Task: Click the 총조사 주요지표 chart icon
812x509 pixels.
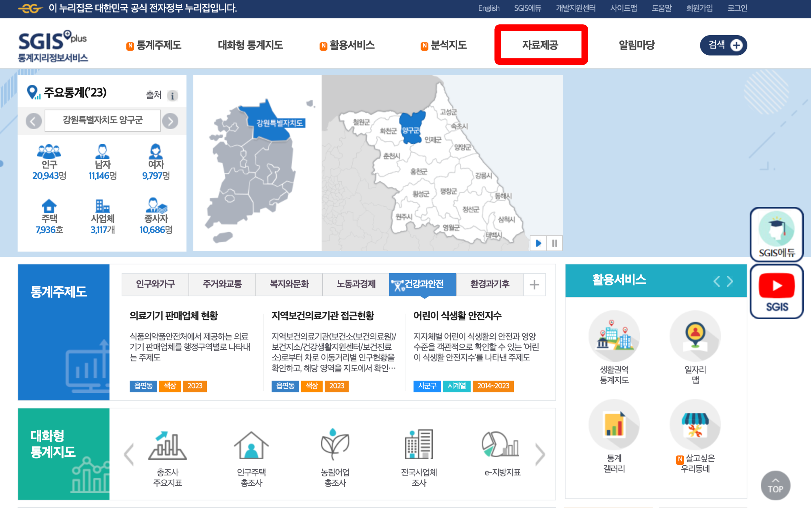Action: click(167, 445)
